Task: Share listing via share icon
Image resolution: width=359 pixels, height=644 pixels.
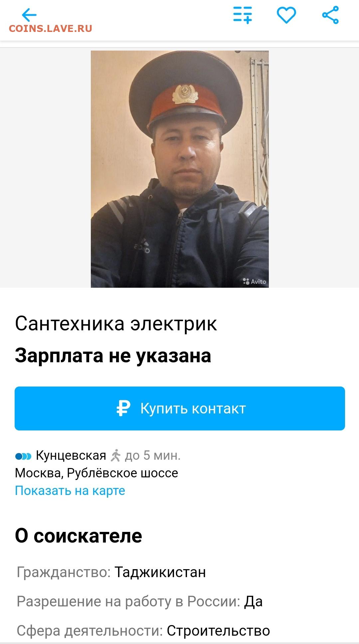Action: [330, 15]
